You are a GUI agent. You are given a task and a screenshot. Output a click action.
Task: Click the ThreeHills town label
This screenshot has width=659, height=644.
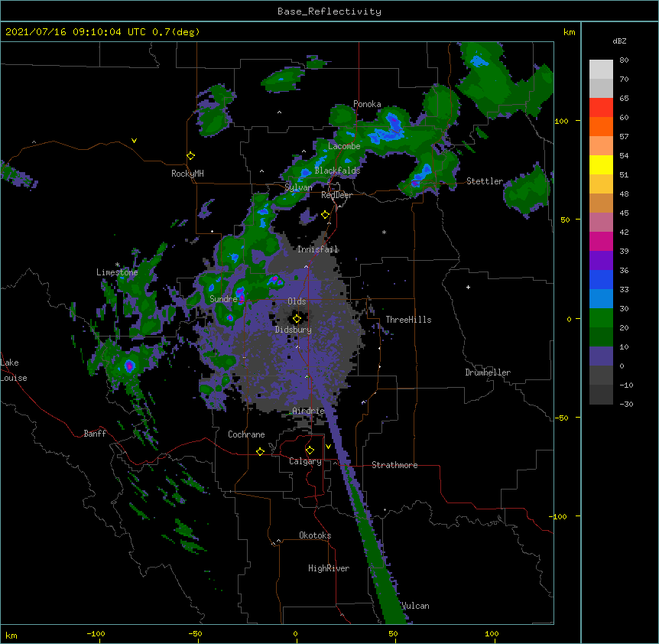[408, 320]
